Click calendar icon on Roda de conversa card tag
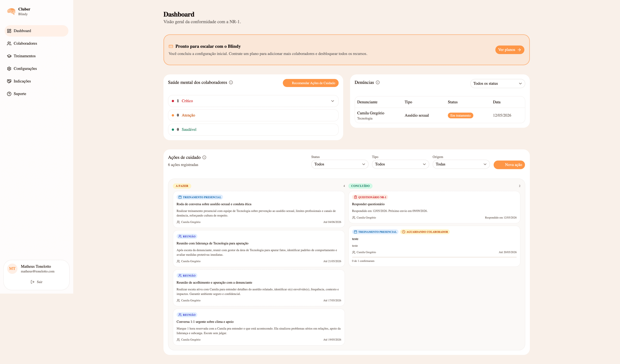 click(180, 197)
